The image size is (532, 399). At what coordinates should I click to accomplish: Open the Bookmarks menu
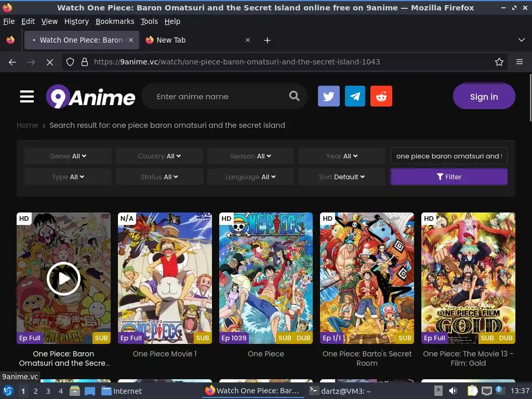pos(115,21)
